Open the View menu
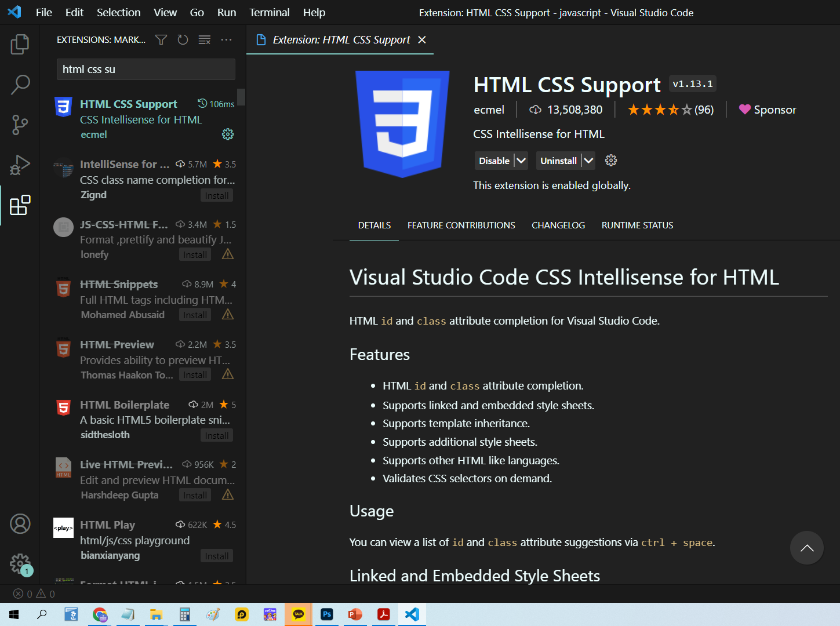Viewport: 840px width, 626px height. 165,12
